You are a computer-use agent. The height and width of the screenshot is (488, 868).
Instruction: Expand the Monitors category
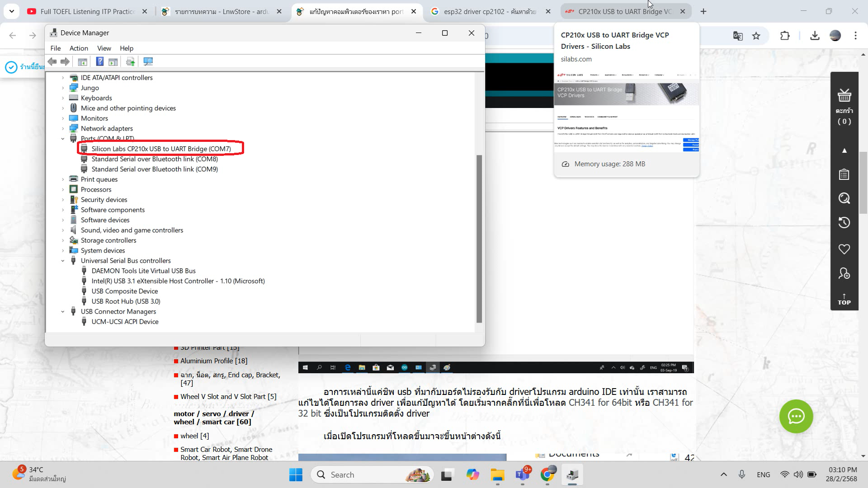pos(63,118)
